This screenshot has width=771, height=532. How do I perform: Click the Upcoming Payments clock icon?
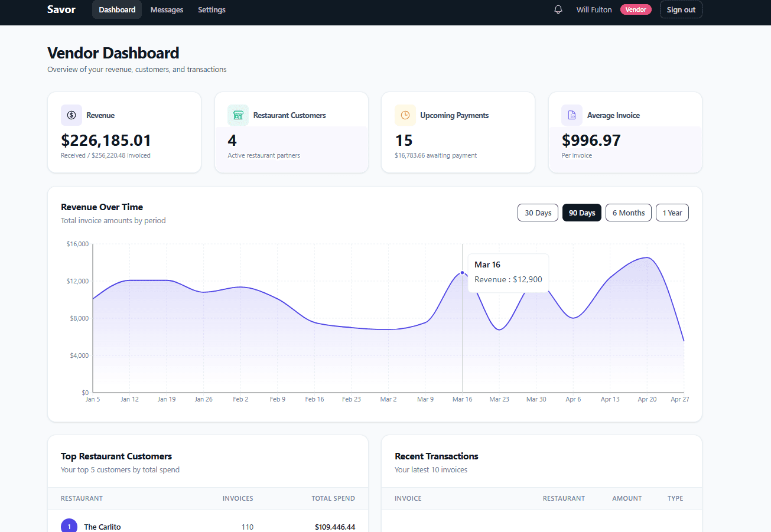[x=405, y=115]
